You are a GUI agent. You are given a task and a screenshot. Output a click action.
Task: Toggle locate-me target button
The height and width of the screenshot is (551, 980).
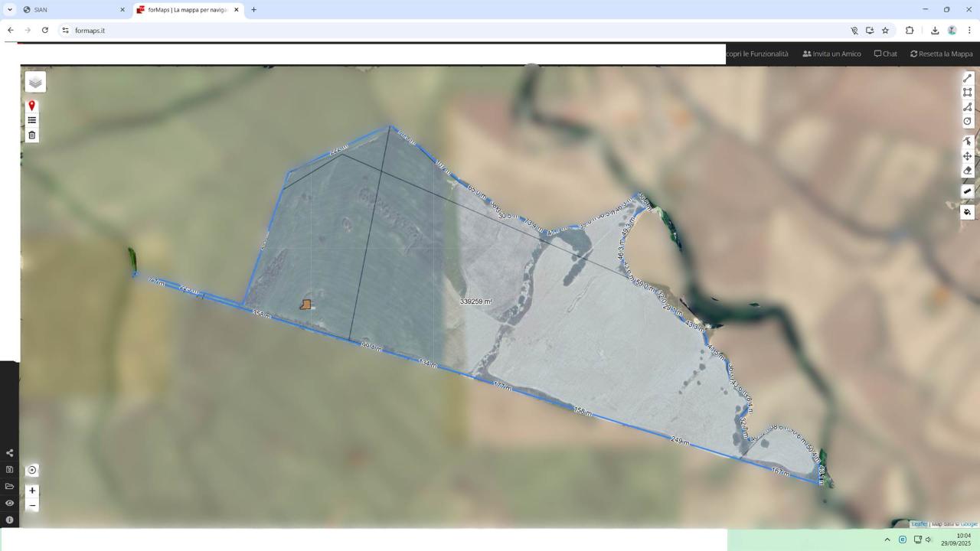point(32,470)
